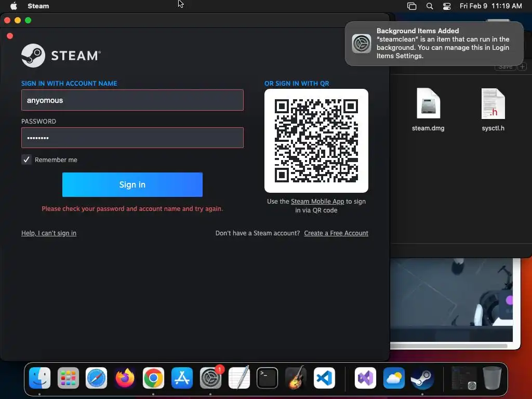Open Finder from the dock

tap(39, 378)
